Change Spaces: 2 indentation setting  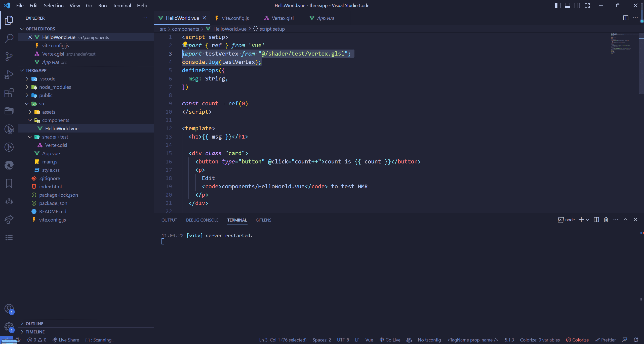(322, 340)
